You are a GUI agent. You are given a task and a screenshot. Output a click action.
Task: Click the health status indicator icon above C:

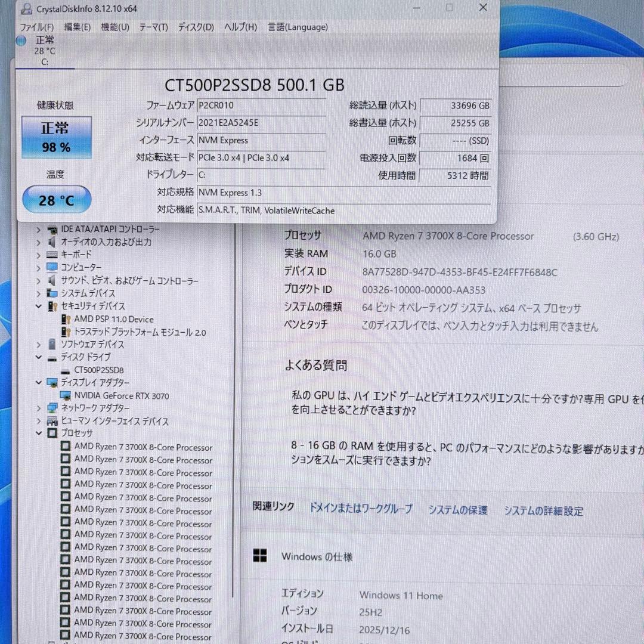pyautogui.click(x=21, y=41)
